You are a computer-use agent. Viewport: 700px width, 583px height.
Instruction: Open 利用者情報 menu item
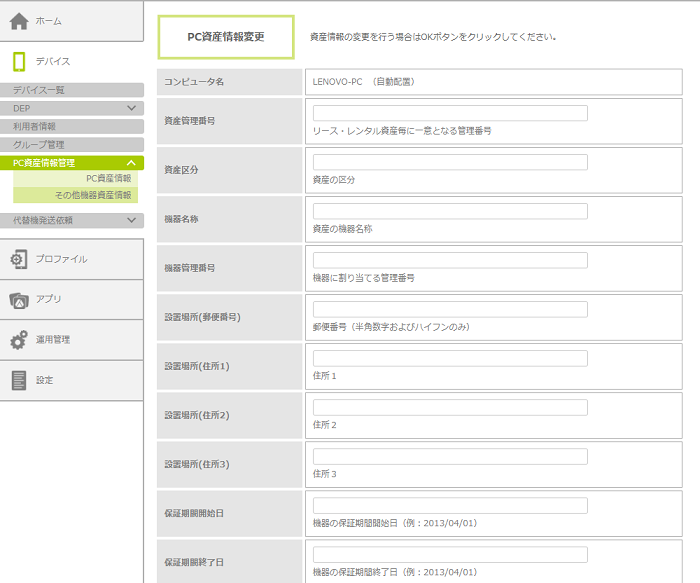(x=35, y=127)
